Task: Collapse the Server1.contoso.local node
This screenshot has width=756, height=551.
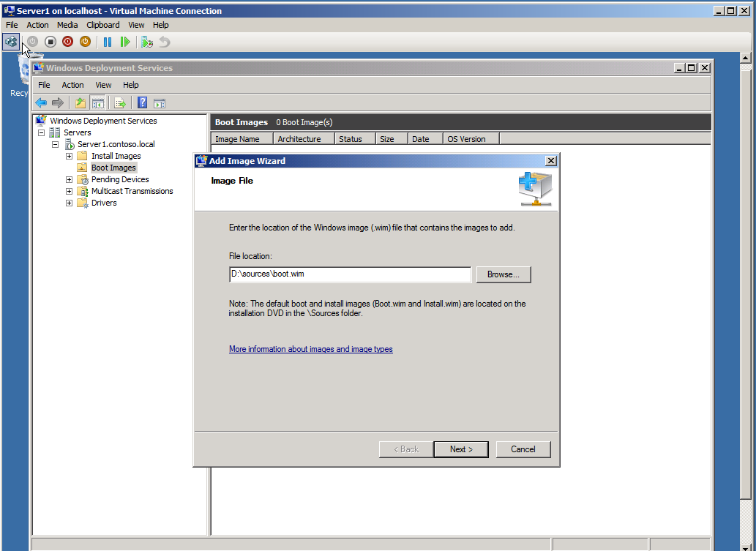Action: [x=56, y=144]
